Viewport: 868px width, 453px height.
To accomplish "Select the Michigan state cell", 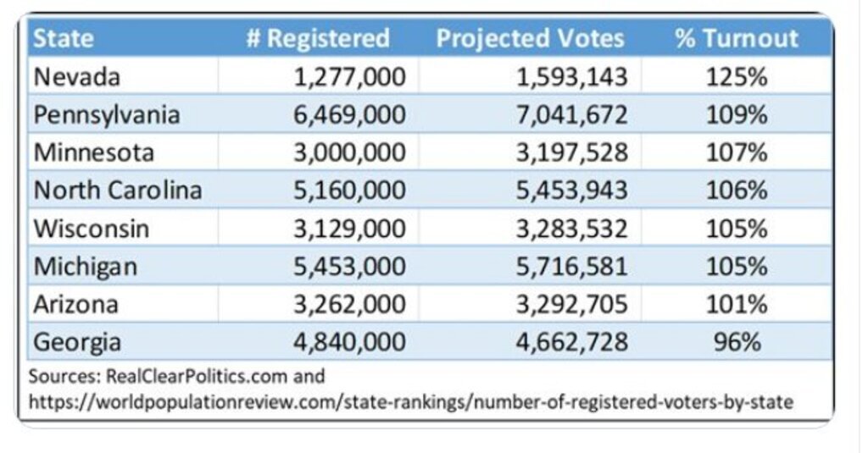I will 85,267.
